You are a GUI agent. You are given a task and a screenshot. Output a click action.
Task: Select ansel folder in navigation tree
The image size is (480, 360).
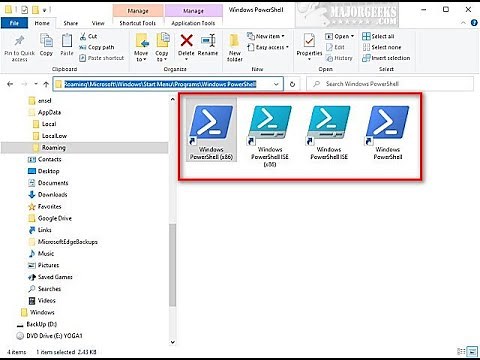(40, 100)
